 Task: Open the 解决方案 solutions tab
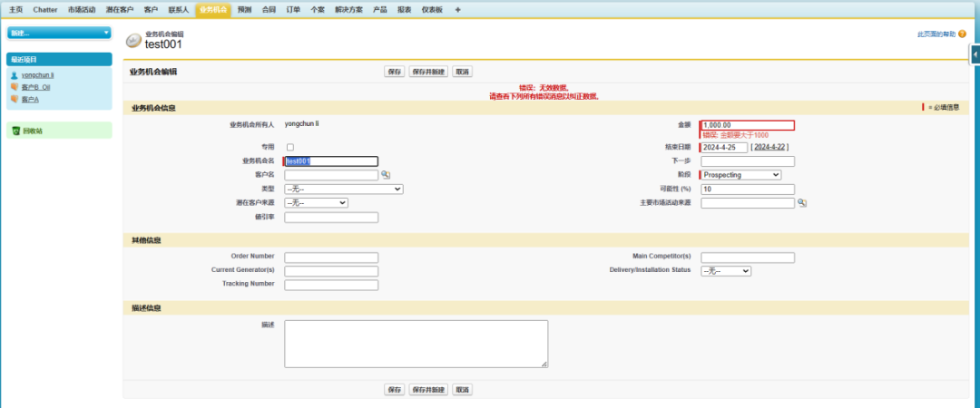[348, 10]
